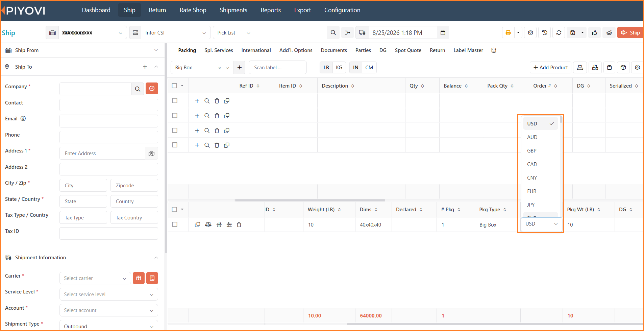
Task: Click the layers stack icon near Ship button
Action: [x=609, y=33]
